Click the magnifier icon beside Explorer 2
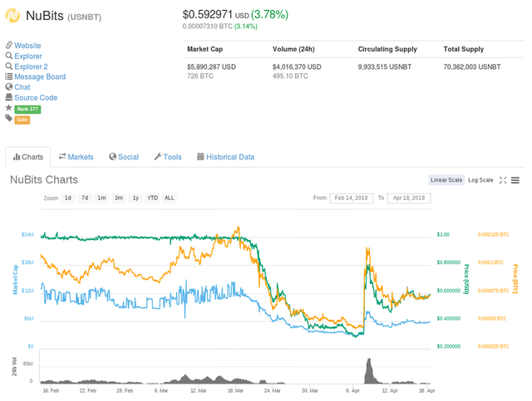The width and height of the screenshot is (532, 401). pyautogui.click(x=9, y=66)
